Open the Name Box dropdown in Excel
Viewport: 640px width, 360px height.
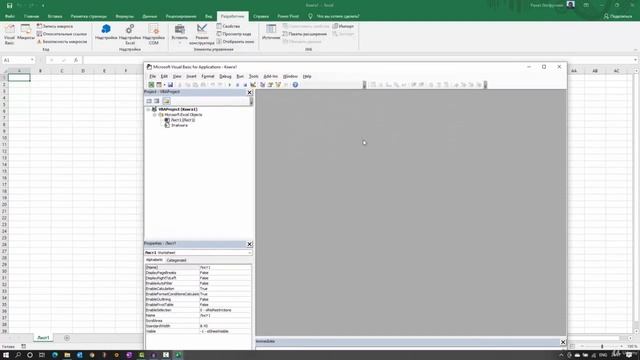32,60
